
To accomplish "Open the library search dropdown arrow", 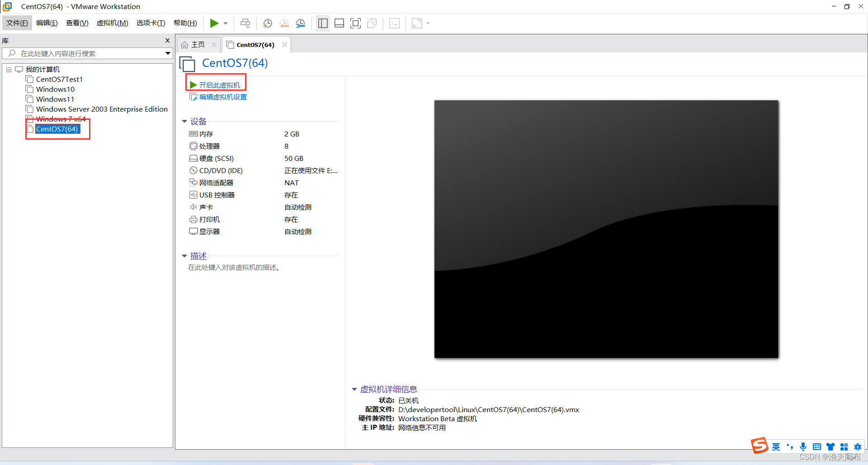I will click(168, 53).
